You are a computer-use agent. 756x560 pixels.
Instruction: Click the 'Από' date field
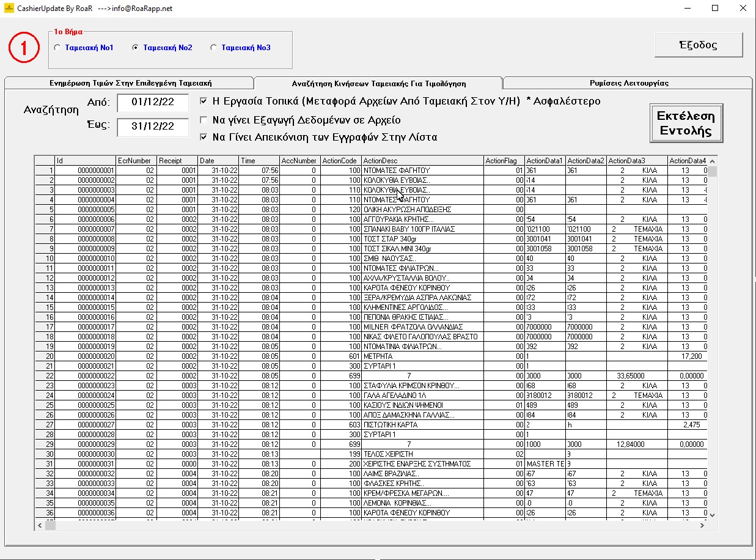coord(153,102)
